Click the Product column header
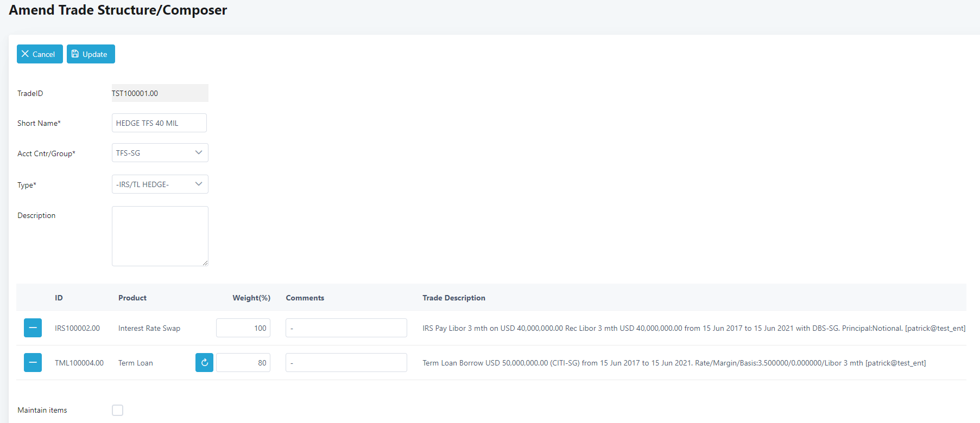 132,298
